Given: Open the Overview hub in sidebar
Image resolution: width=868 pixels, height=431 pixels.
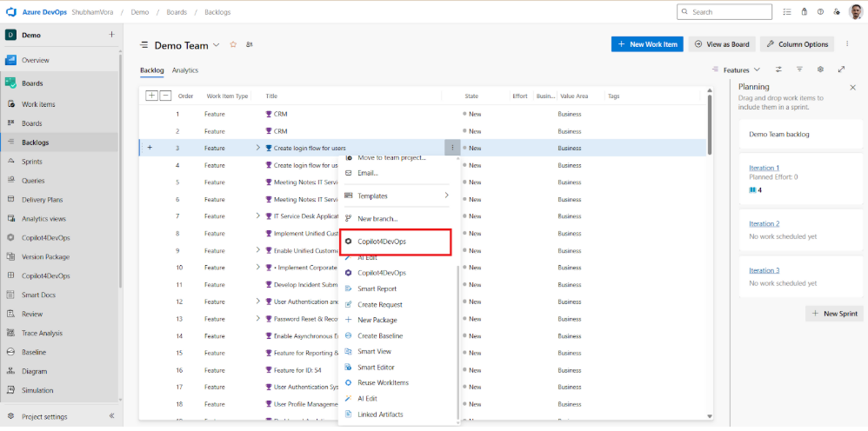Looking at the screenshot, I should 36,60.
